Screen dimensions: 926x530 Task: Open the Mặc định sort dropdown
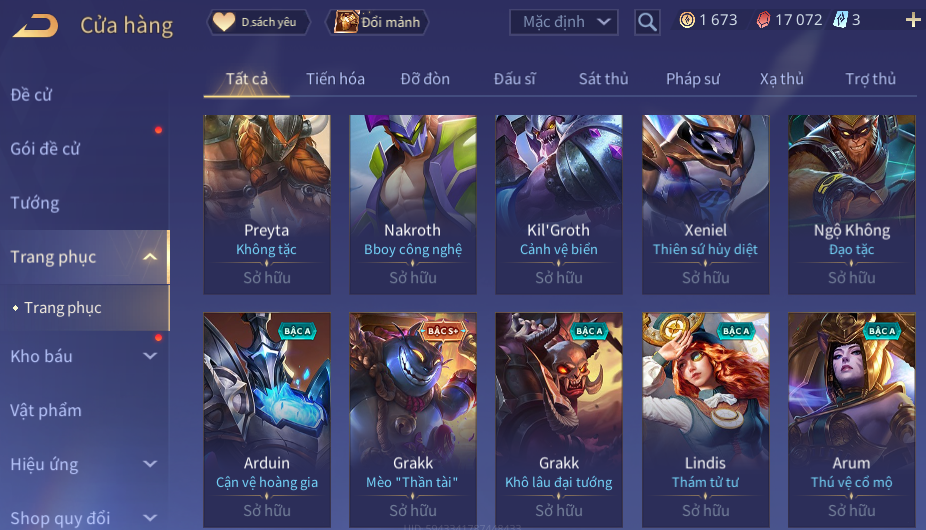pyautogui.click(x=563, y=22)
